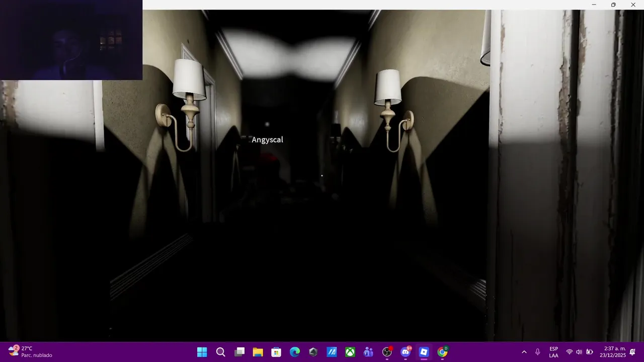The width and height of the screenshot is (644, 362).
Task: Open the weather widget showing 27°C
Action: click(30, 351)
